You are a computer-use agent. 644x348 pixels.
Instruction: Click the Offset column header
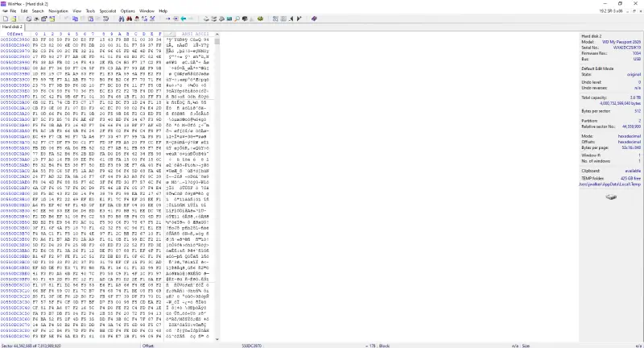(14, 33)
